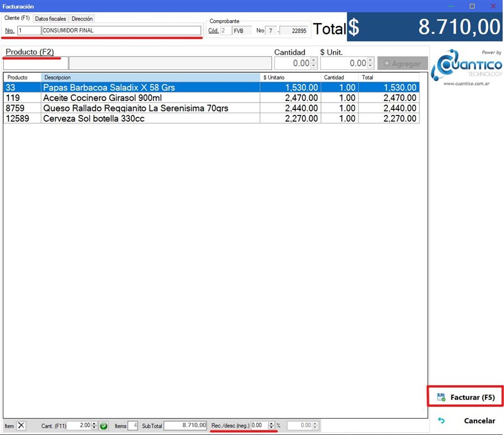This screenshot has height=435, width=504.
Task: Minimize the Facturación window
Action: 451,6
